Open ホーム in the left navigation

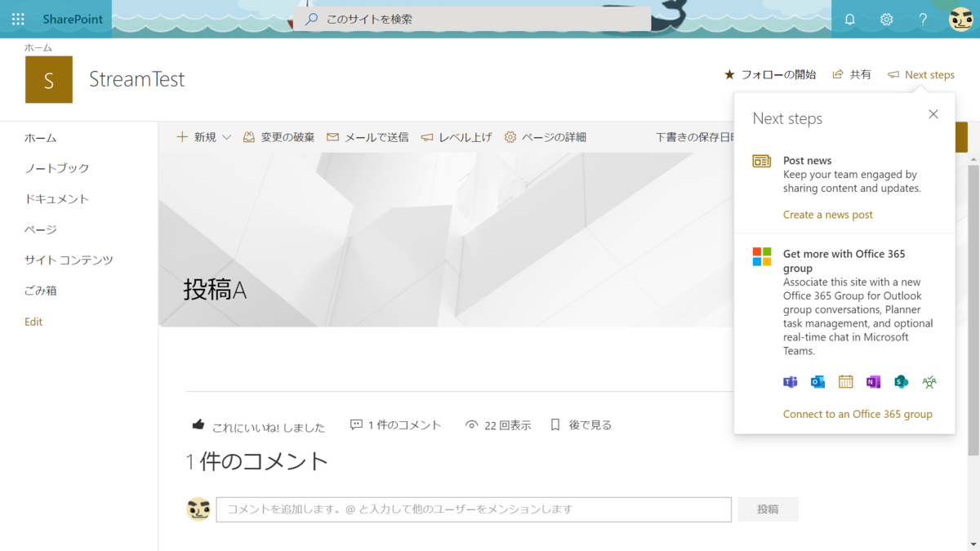(x=41, y=138)
